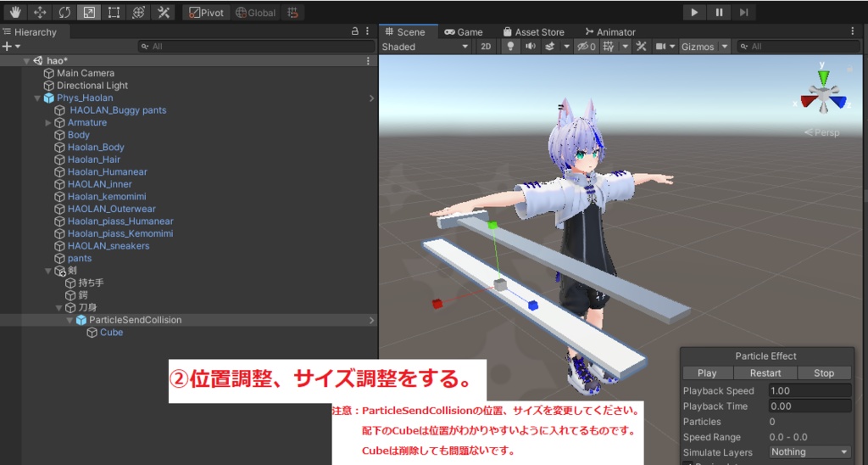Select the Rect tool
Screen dimensions: 868x465
pos(114,12)
